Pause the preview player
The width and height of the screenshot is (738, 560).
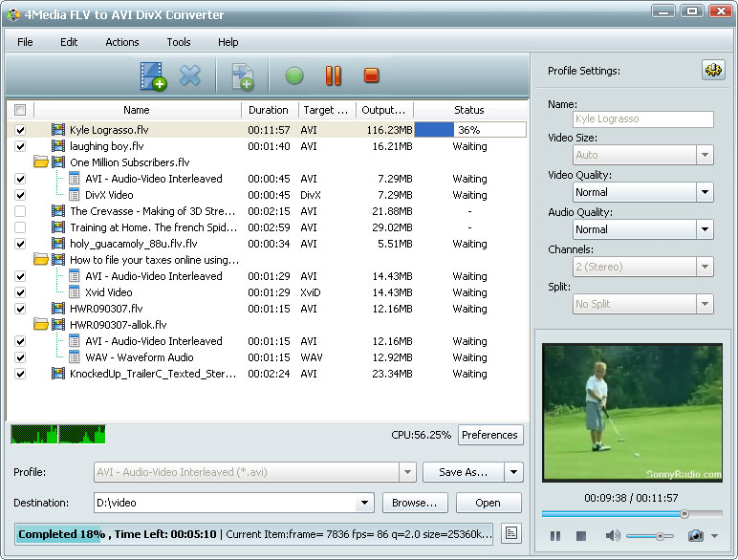(555, 535)
